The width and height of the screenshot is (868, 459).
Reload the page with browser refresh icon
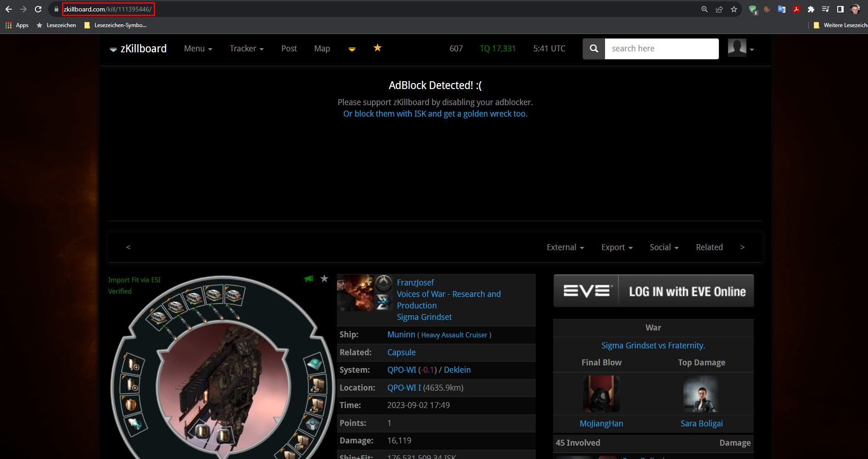38,9
